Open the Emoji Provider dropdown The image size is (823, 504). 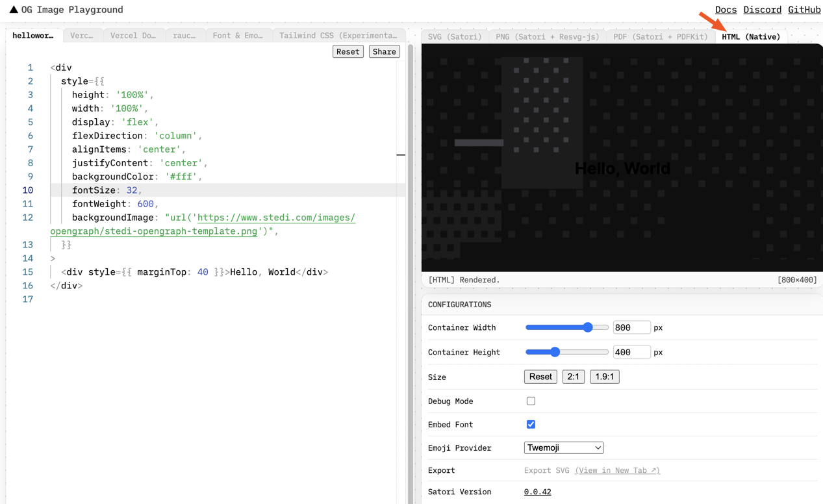563,447
